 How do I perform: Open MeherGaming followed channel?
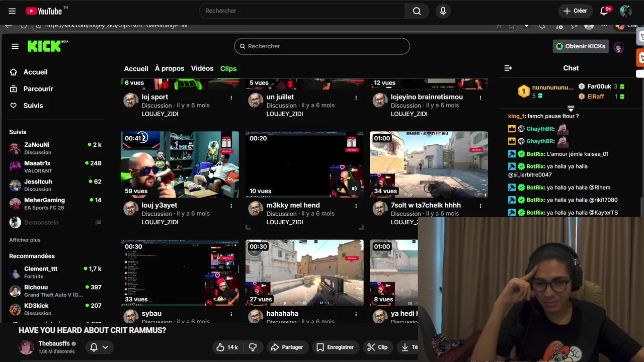[55, 204]
